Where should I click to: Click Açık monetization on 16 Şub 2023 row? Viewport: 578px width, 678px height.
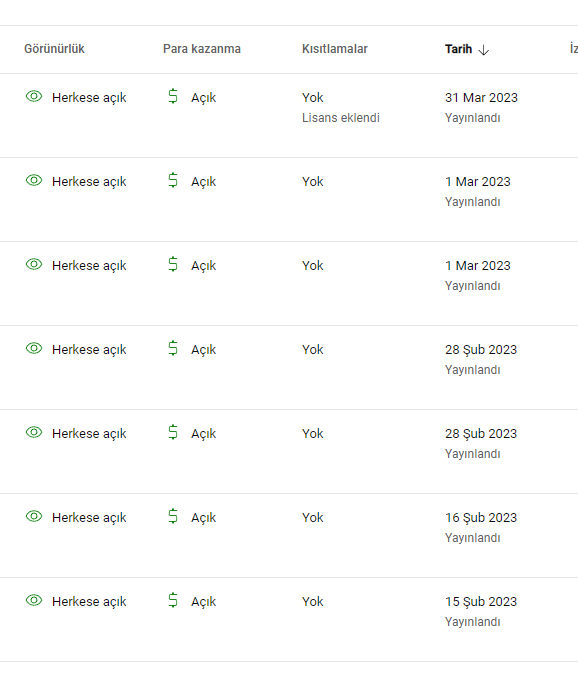(x=204, y=518)
